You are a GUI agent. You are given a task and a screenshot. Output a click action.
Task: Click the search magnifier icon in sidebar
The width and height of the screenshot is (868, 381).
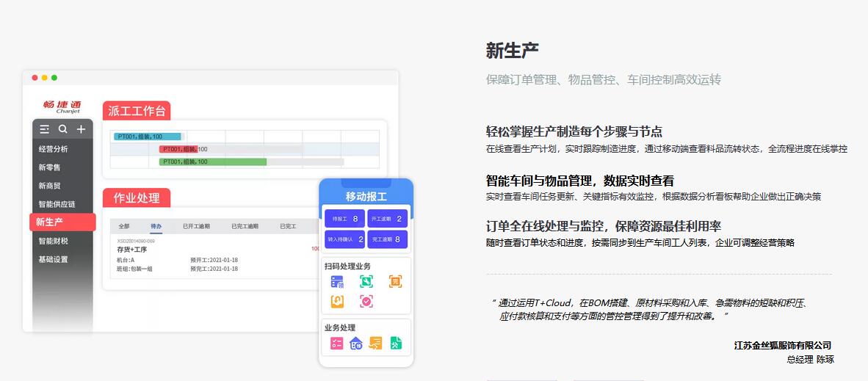pyautogui.click(x=63, y=129)
